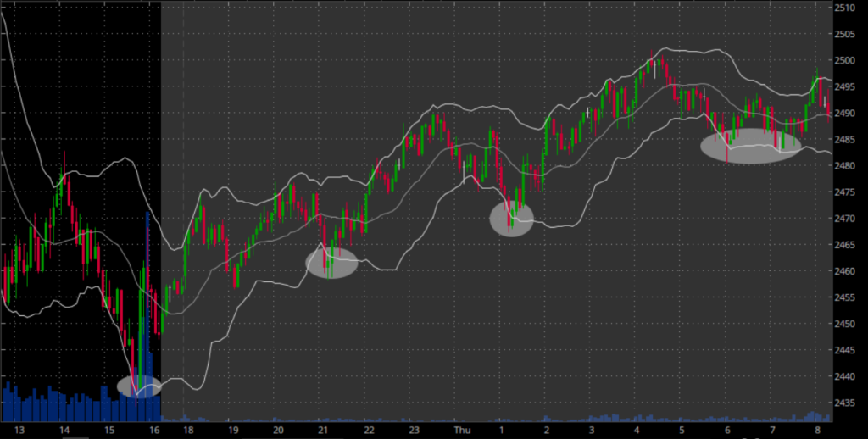Select the 23 time axis label
The height and width of the screenshot is (439, 868).
coord(414,431)
